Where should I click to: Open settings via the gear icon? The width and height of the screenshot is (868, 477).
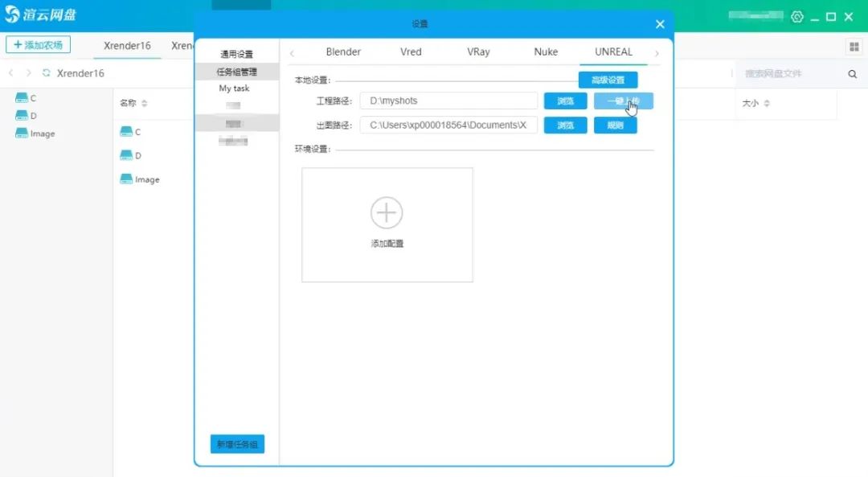(797, 16)
